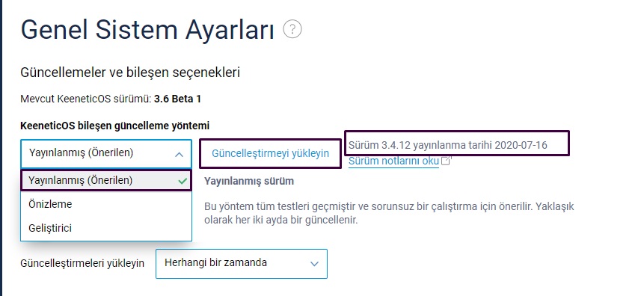Open the Sürüm notlarını oku link
Viewport: 644px width, 296px height.
tap(393, 161)
